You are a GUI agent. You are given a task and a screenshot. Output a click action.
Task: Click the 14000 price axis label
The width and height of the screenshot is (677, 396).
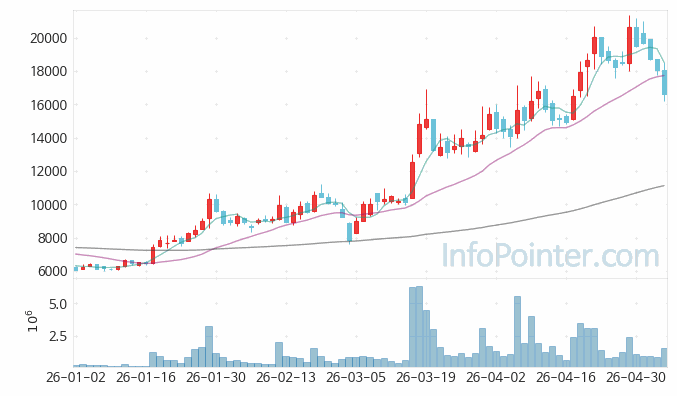[48, 138]
